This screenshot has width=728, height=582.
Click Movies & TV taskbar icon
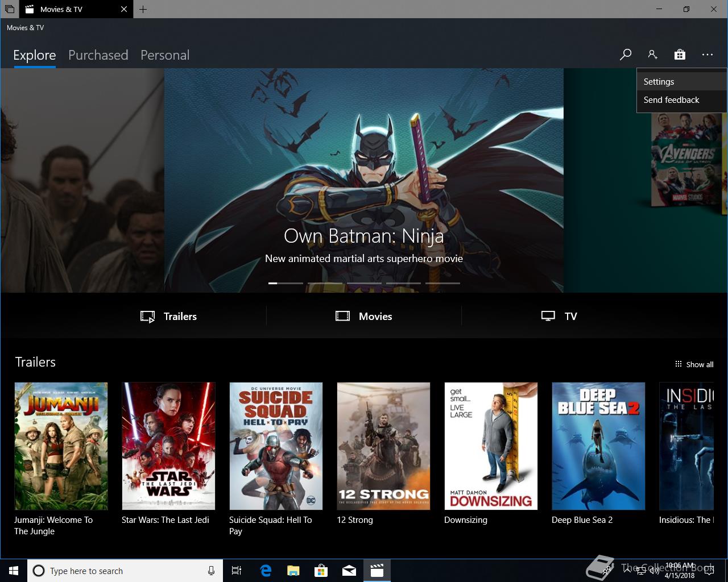click(x=377, y=571)
